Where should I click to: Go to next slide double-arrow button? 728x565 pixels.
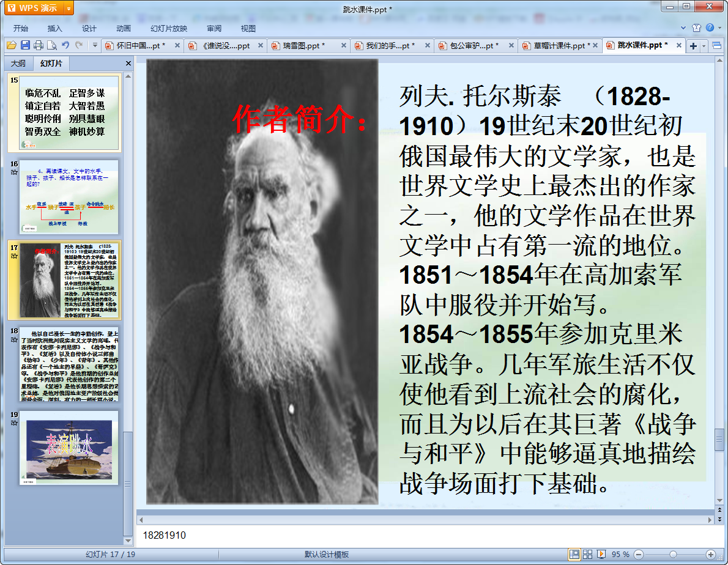(x=719, y=520)
